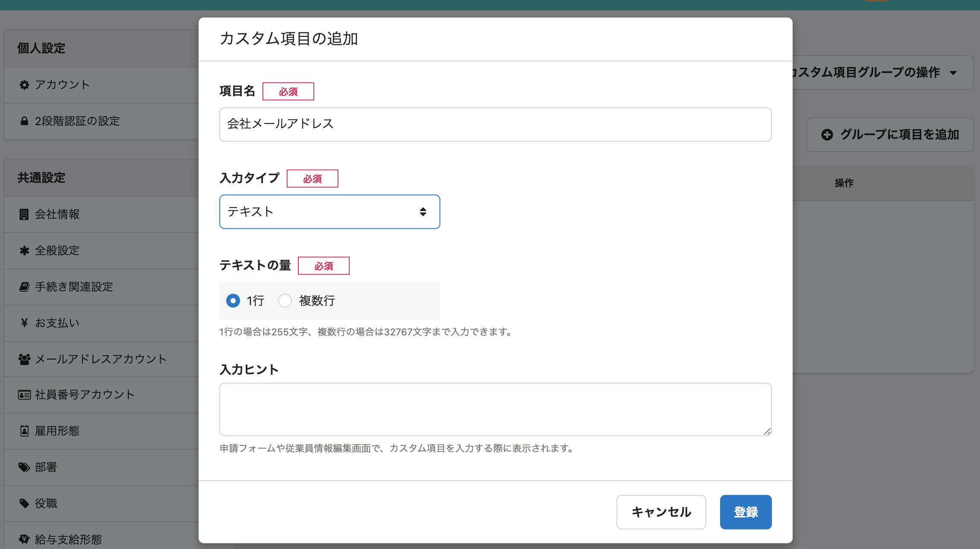Click the 項目名 text field

[495, 125]
